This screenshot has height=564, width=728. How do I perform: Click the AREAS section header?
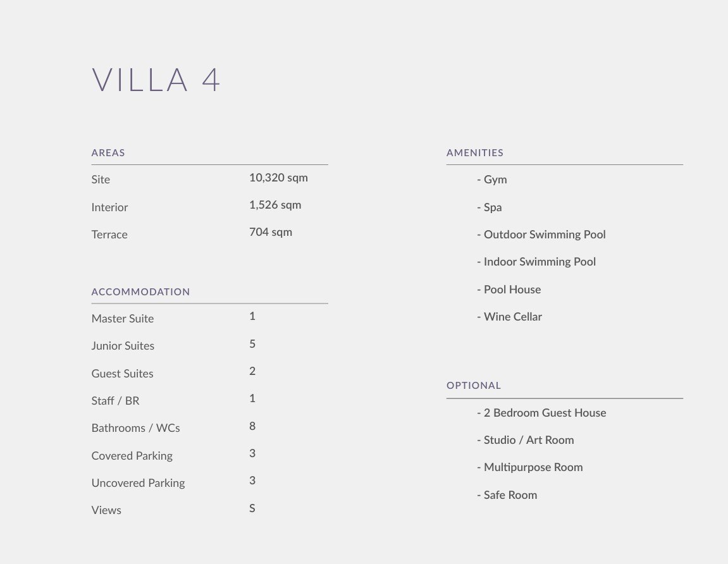coord(108,152)
